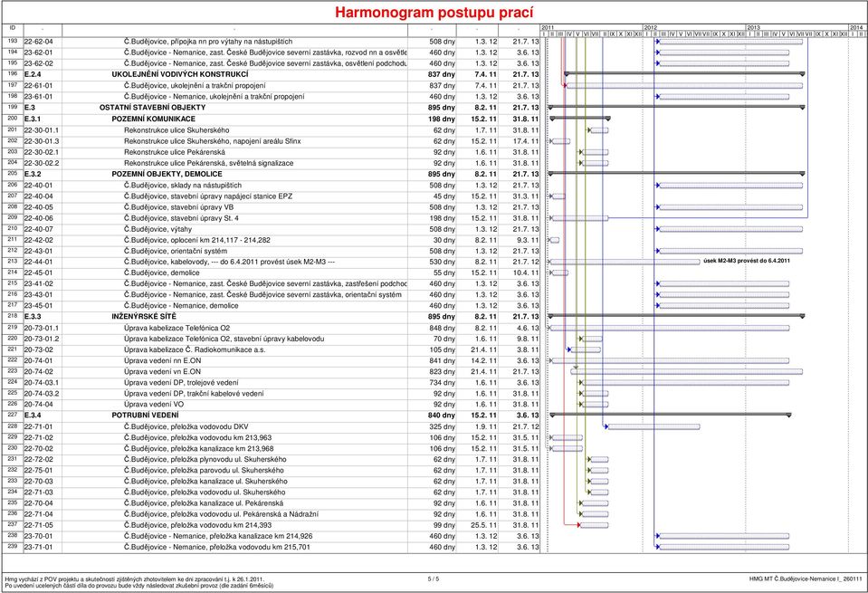
Task: Select end date '10.4. 11' in row 214
Action: click(x=525, y=273)
